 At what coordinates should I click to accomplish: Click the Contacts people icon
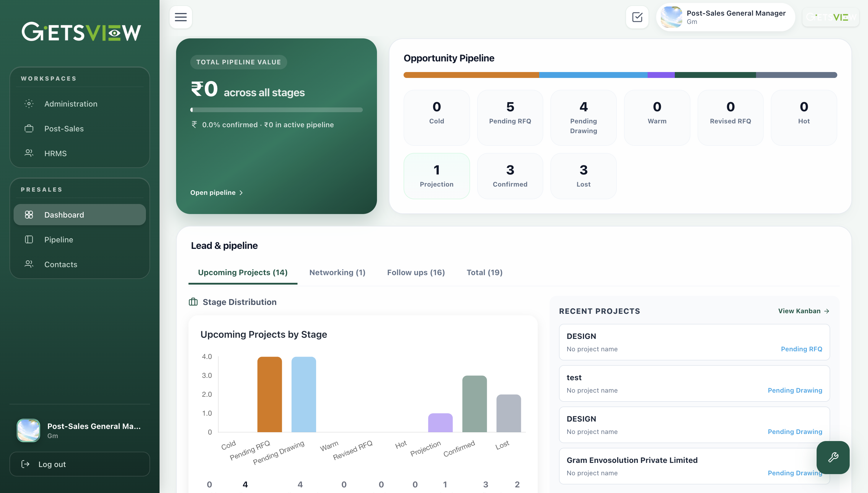click(29, 264)
